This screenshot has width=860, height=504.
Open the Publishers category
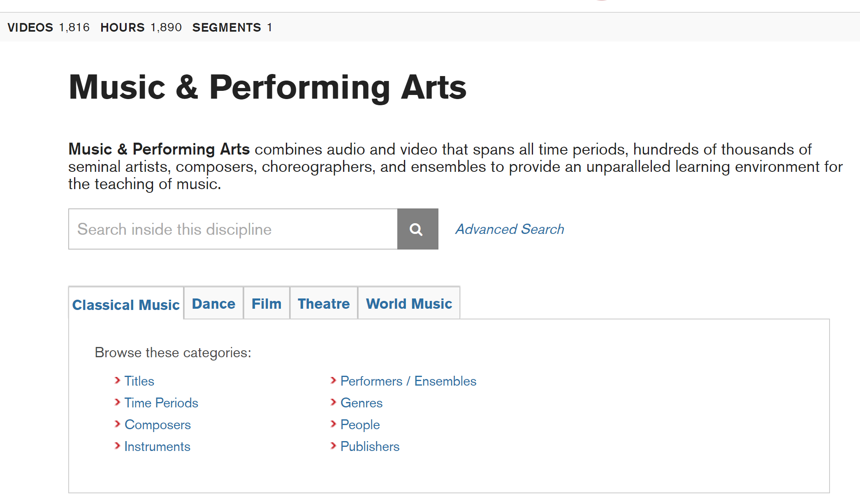coord(370,446)
